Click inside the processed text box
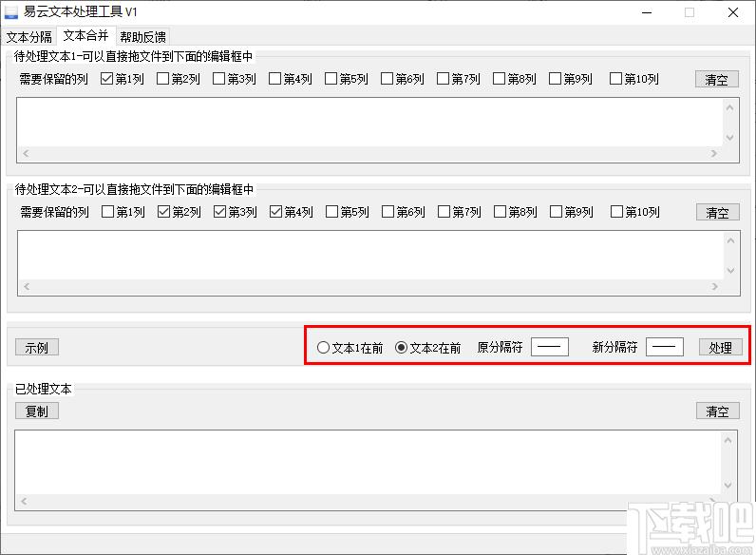The width and height of the screenshot is (756, 555). click(x=369, y=462)
